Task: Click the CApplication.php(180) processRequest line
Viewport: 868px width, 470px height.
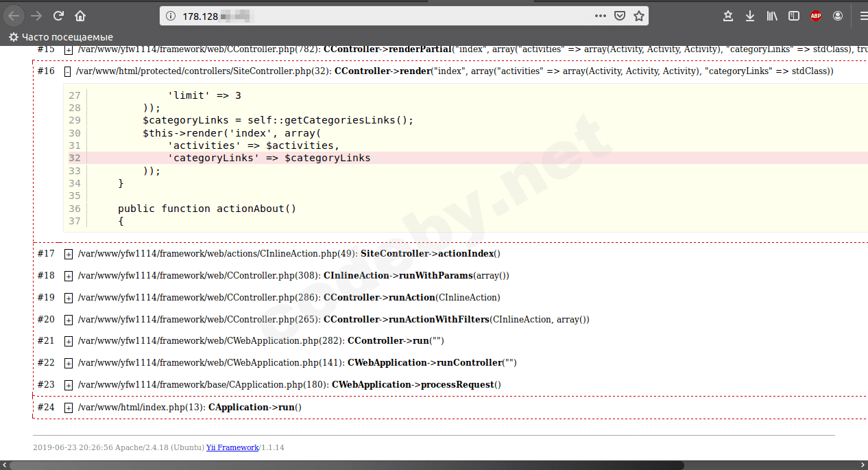Action: pyautogui.click(x=289, y=385)
